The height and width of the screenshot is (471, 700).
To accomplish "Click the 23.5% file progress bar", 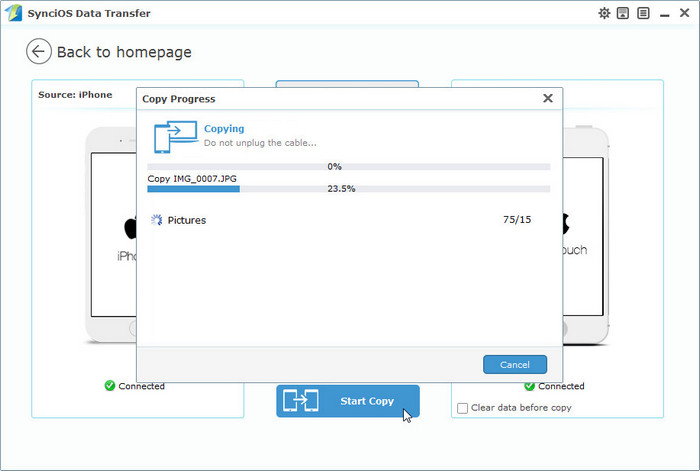I will pyautogui.click(x=349, y=189).
